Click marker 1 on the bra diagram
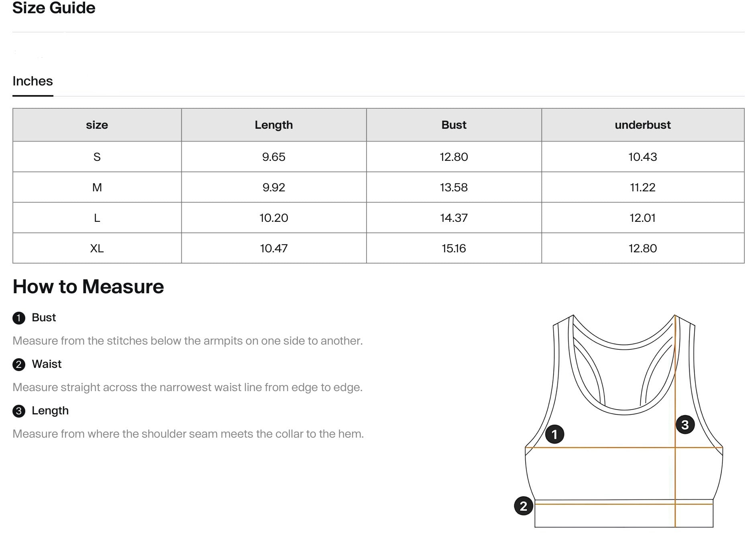 pyautogui.click(x=554, y=434)
